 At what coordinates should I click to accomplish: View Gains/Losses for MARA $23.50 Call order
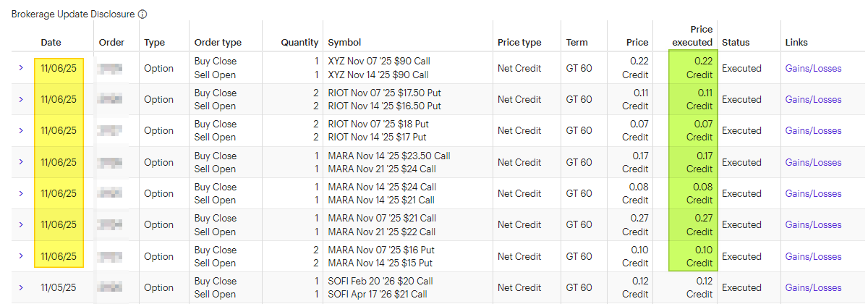[813, 162]
